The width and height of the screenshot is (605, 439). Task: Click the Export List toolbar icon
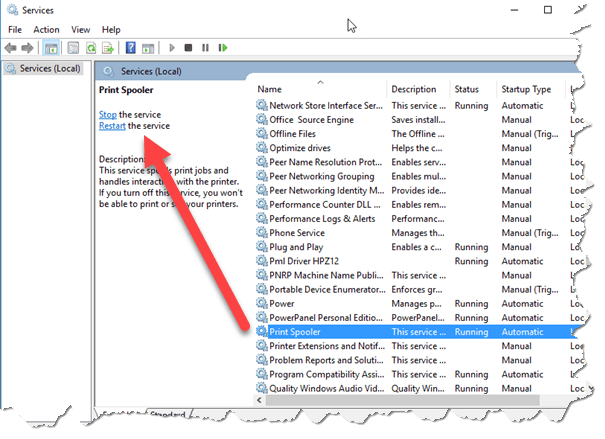point(107,47)
